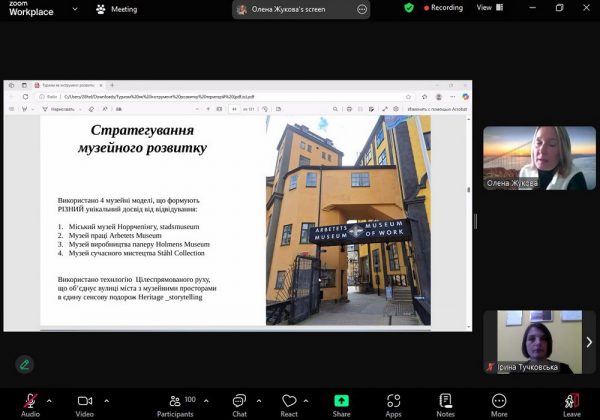Toggle the camera with the Video button
Image resolution: width=600 pixels, height=420 pixels.
point(85,401)
